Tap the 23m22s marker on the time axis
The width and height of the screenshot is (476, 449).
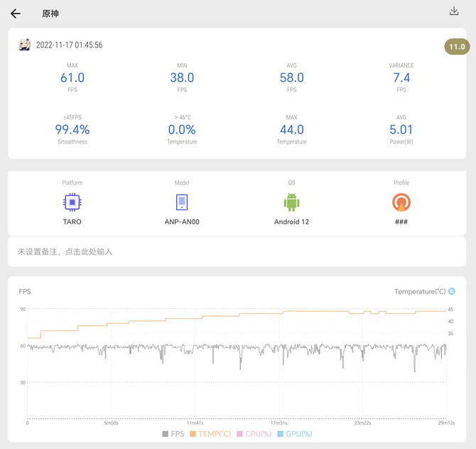pos(363,423)
